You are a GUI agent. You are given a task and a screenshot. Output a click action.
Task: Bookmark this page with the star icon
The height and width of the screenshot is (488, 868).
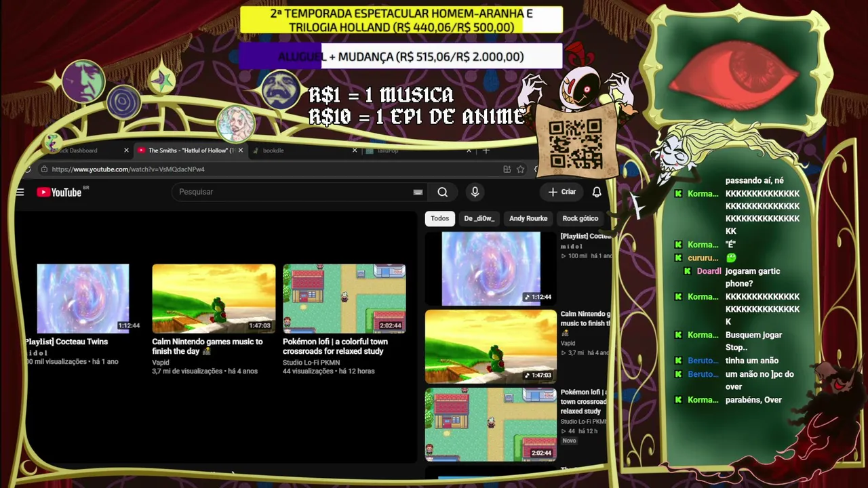[520, 169]
